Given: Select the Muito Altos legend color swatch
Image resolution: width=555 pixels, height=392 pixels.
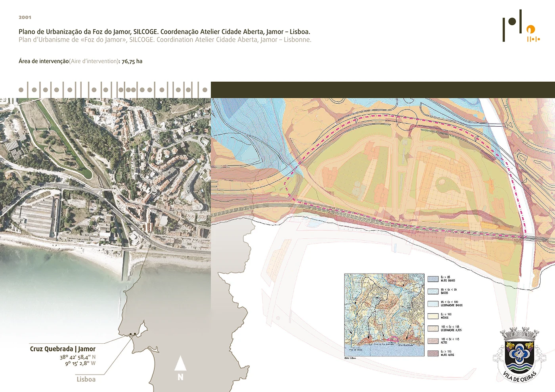Looking at the screenshot, I should click(x=433, y=353).
